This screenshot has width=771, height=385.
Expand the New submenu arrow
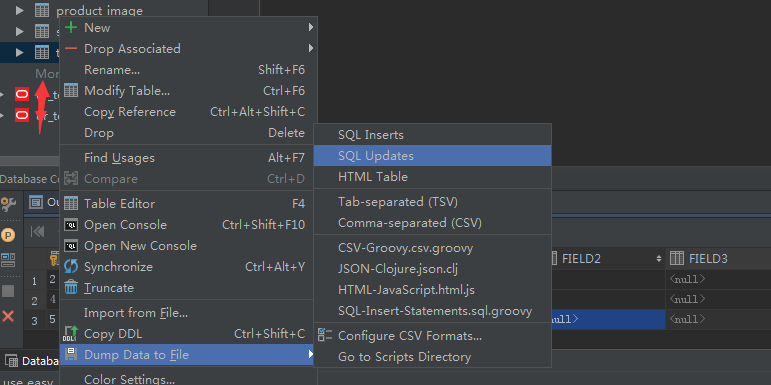[311, 28]
